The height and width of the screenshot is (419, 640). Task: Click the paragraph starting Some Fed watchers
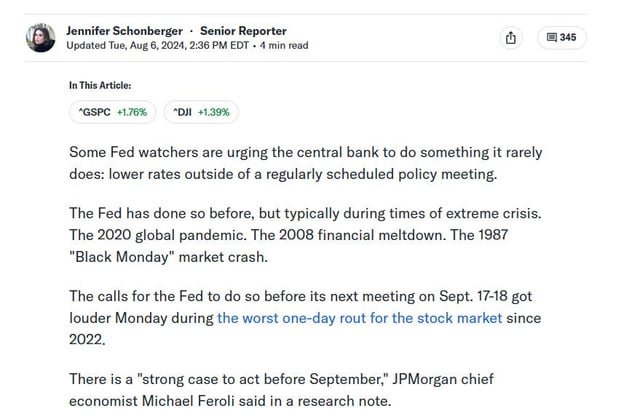click(306, 163)
